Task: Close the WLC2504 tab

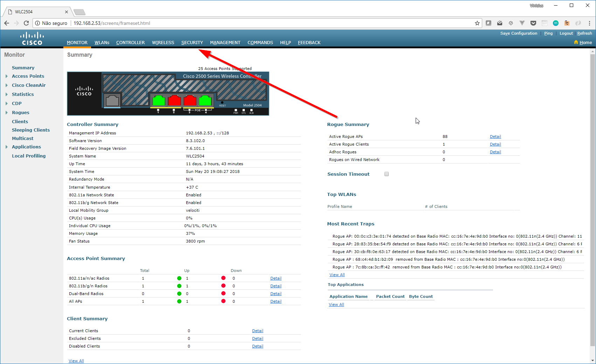Action: click(67, 12)
